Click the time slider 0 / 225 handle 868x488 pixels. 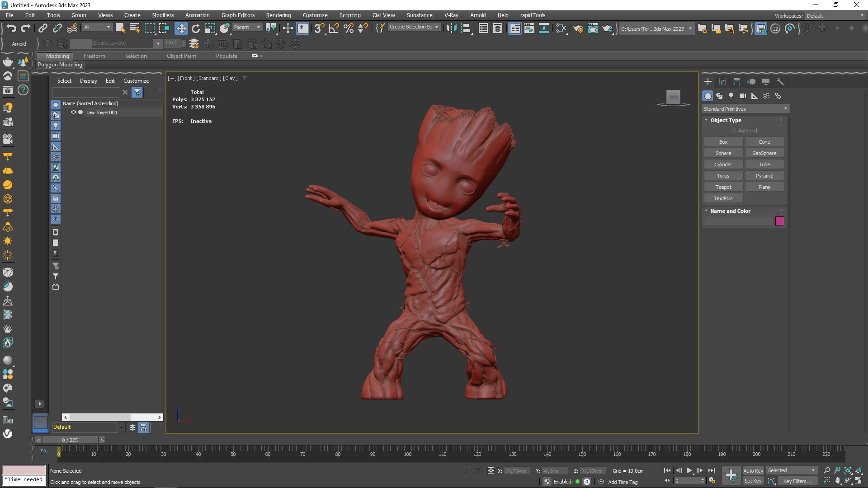pyautogui.click(x=70, y=440)
